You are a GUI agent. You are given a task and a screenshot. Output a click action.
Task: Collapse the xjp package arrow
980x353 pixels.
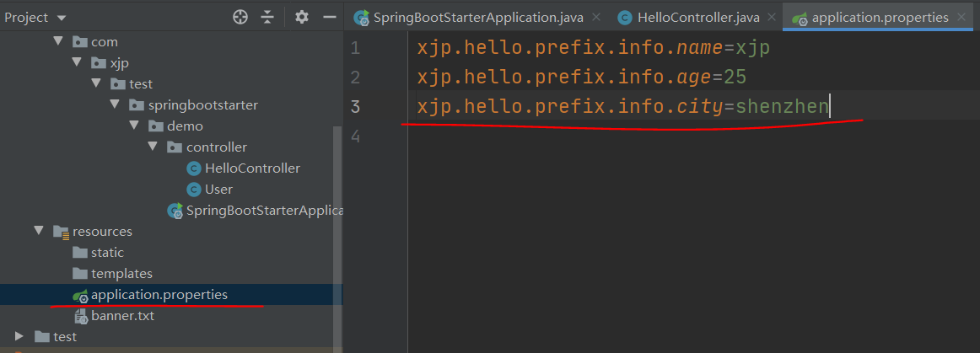pos(77,62)
